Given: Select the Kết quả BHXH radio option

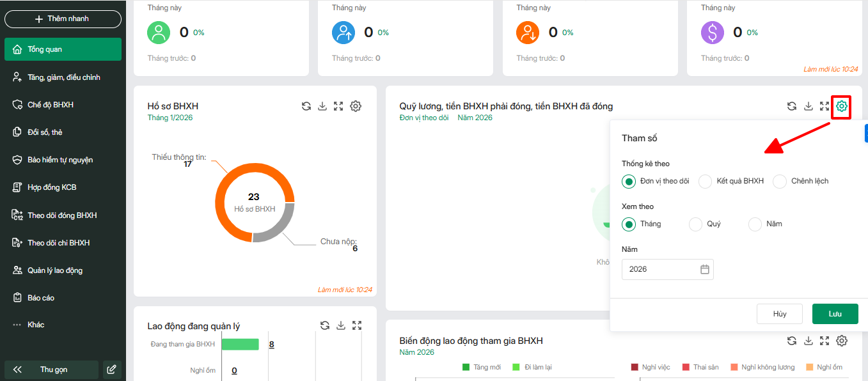Looking at the screenshot, I should (705, 182).
